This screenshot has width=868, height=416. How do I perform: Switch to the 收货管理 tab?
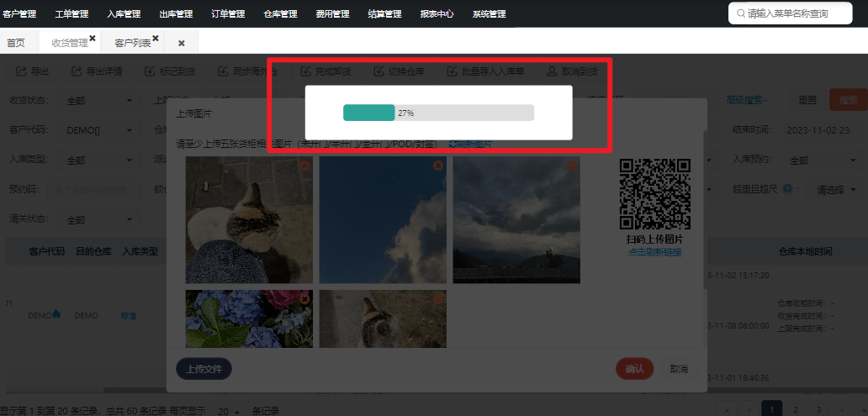[x=70, y=43]
